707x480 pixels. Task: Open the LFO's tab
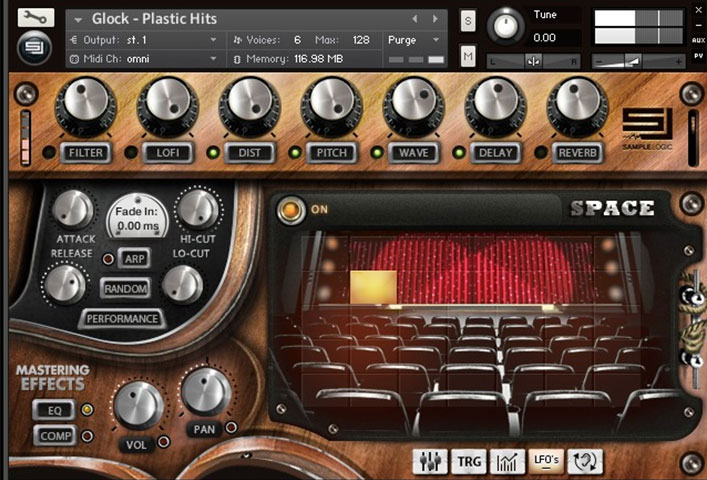(x=546, y=462)
